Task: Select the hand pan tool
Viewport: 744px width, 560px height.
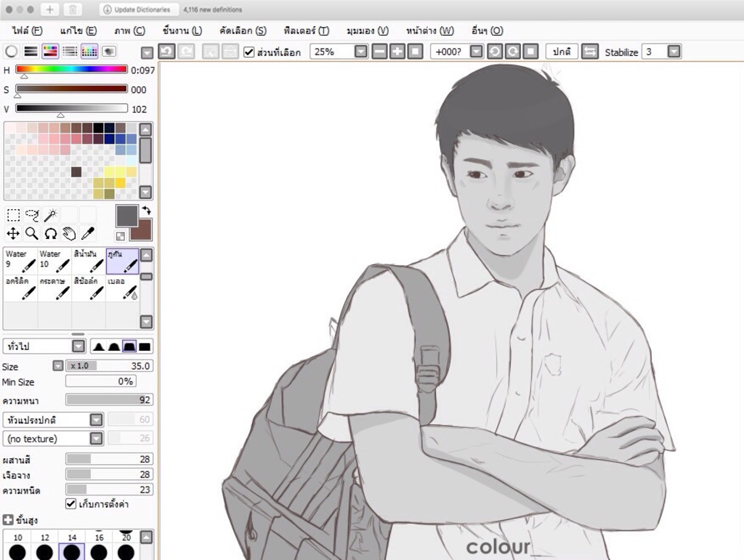Action: [69, 233]
